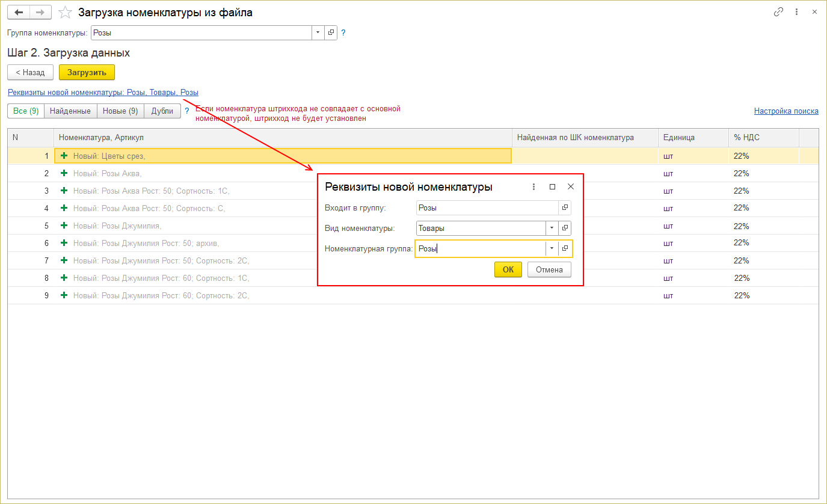Open form icon for Входит в группу field
The image size is (827, 504).
click(565, 207)
